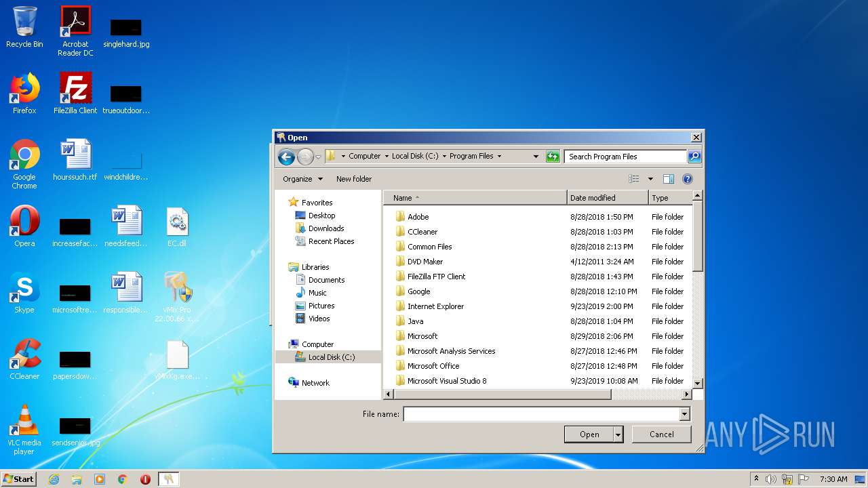Image resolution: width=868 pixels, height=488 pixels.
Task: Click the search magnifier icon
Action: [694, 157]
